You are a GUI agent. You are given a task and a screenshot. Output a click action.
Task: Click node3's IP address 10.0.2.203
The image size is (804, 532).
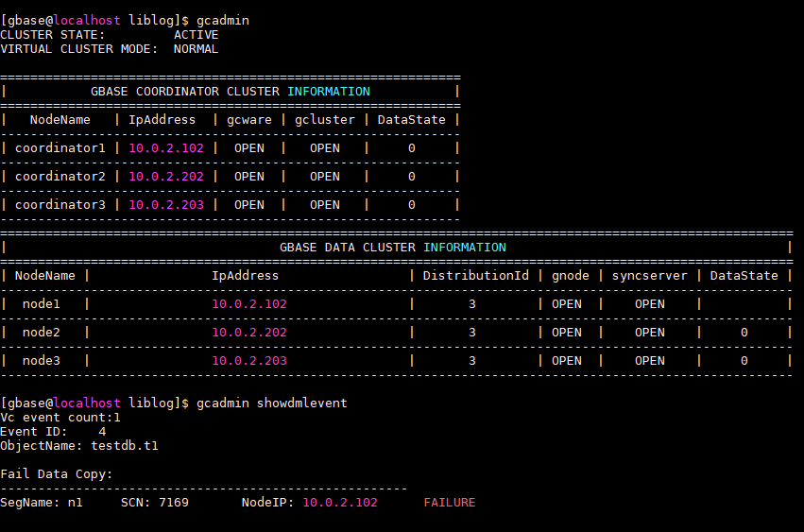click(249, 361)
